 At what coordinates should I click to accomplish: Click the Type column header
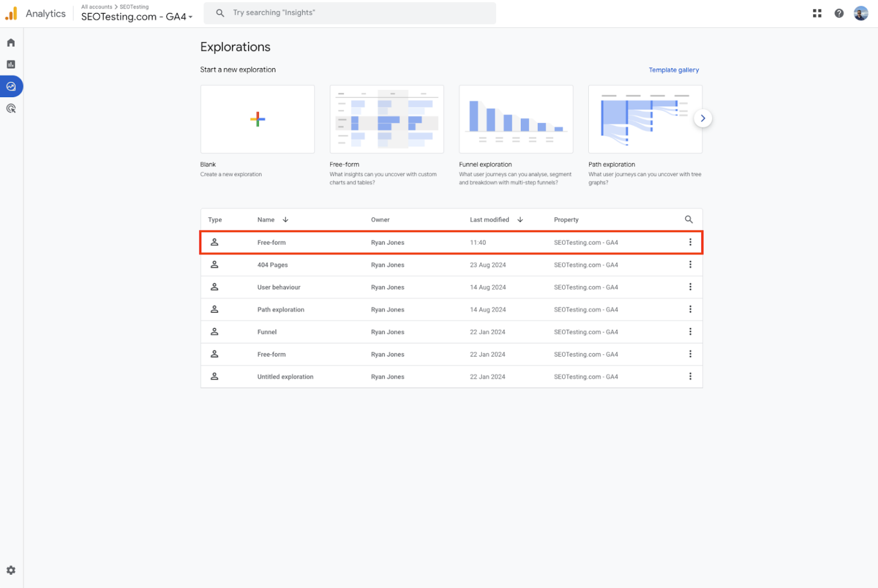pyautogui.click(x=215, y=219)
